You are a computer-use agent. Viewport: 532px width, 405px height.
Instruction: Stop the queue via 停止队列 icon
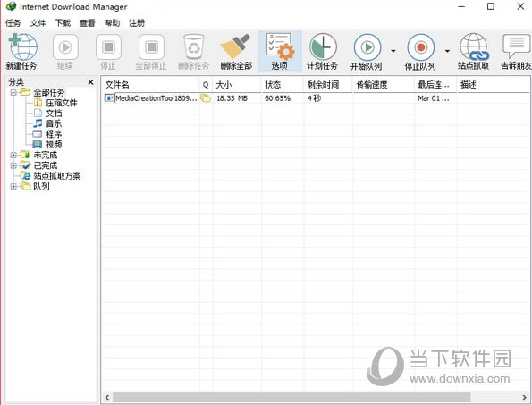pyautogui.click(x=421, y=47)
